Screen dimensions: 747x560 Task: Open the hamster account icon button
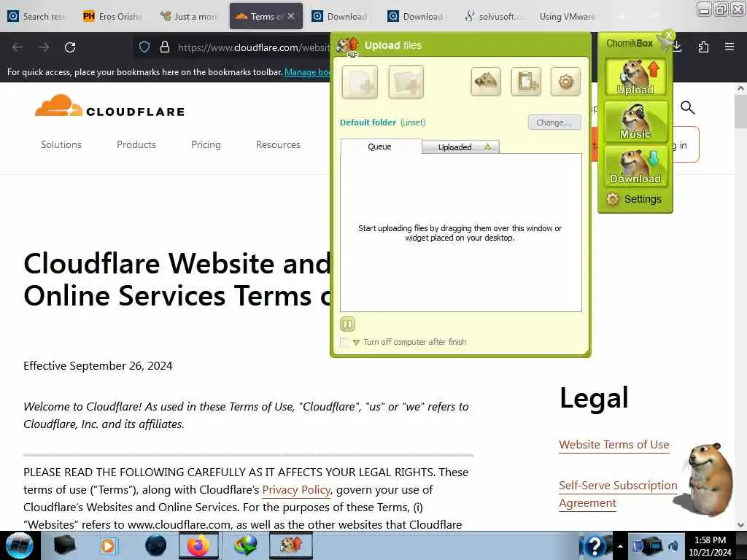485,82
